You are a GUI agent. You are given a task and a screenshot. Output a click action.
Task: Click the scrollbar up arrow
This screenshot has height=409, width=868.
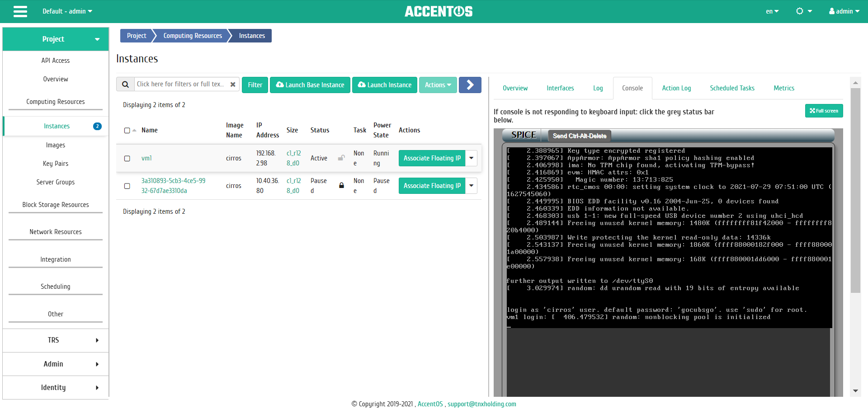tap(855, 83)
